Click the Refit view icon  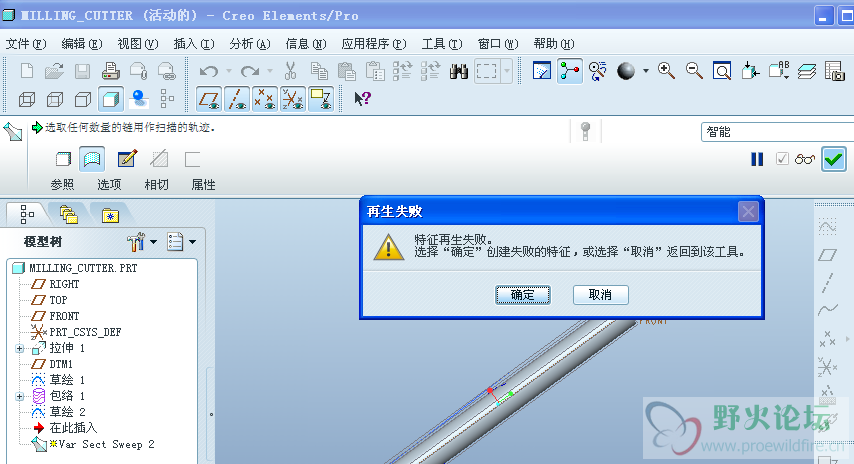(722, 71)
